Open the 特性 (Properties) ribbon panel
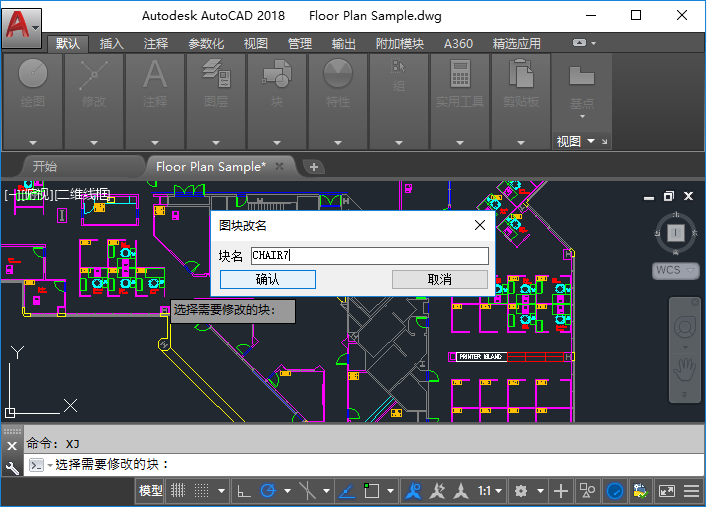 tap(338, 101)
